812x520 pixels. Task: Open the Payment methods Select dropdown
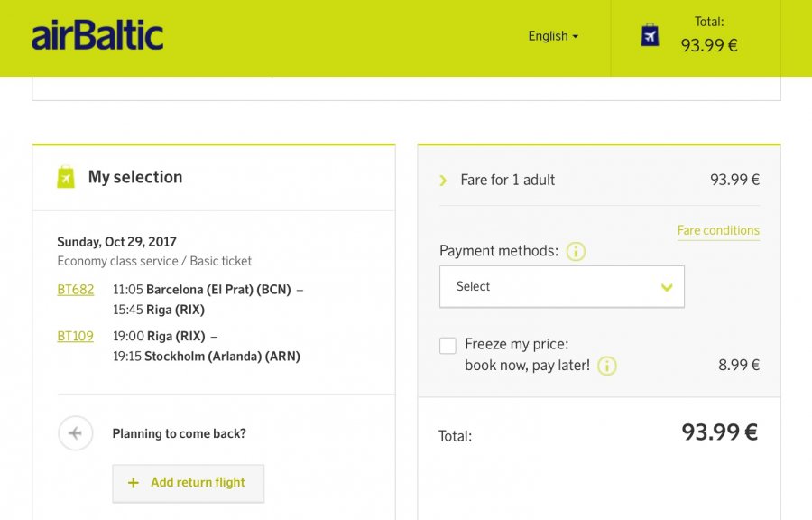tap(562, 287)
